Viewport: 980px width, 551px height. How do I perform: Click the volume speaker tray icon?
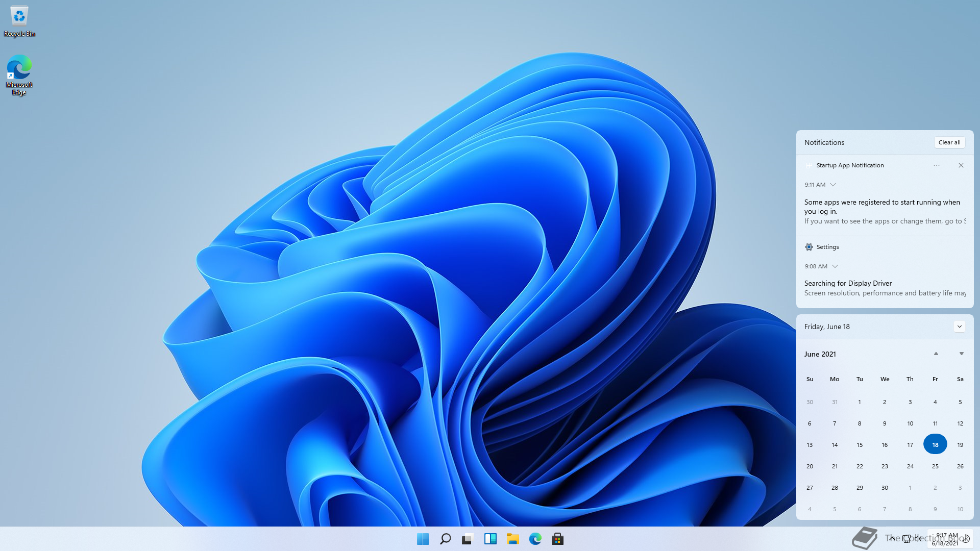tap(918, 539)
